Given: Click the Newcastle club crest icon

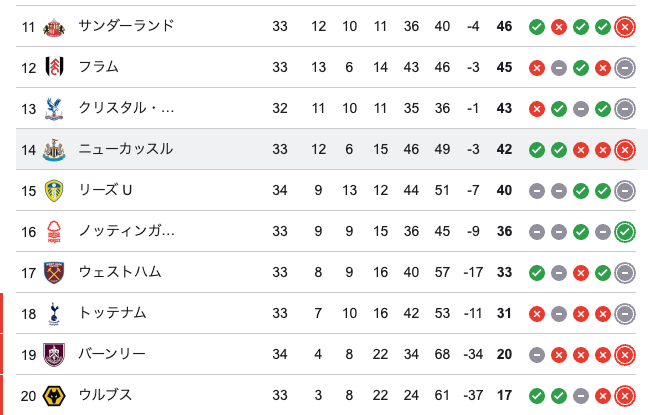Looking at the screenshot, I should pyautogui.click(x=54, y=150).
